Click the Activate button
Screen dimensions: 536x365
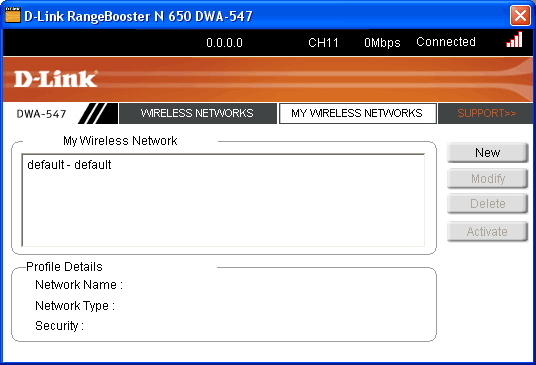pyautogui.click(x=487, y=232)
